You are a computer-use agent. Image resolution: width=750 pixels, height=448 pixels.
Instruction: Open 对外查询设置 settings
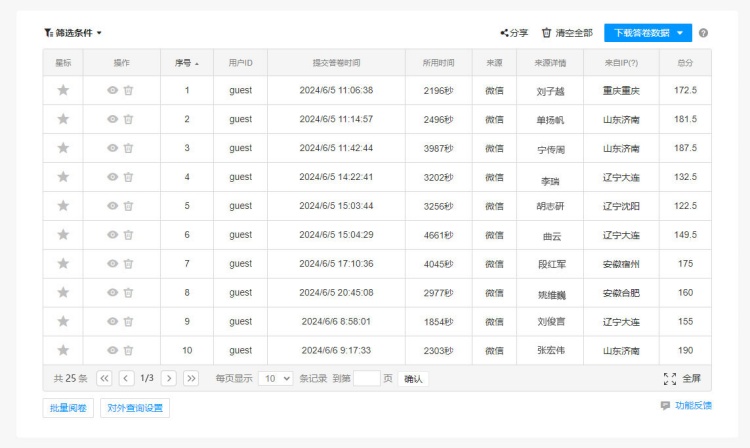point(134,408)
